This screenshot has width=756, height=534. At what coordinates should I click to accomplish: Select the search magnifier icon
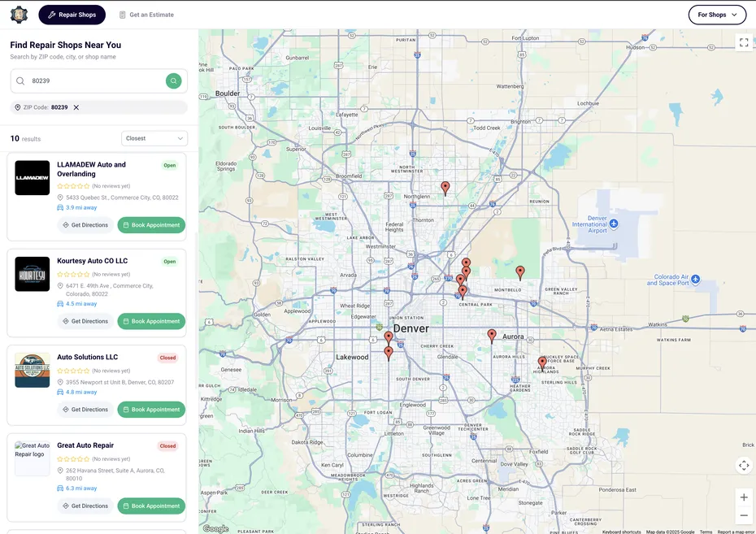[172, 80]
